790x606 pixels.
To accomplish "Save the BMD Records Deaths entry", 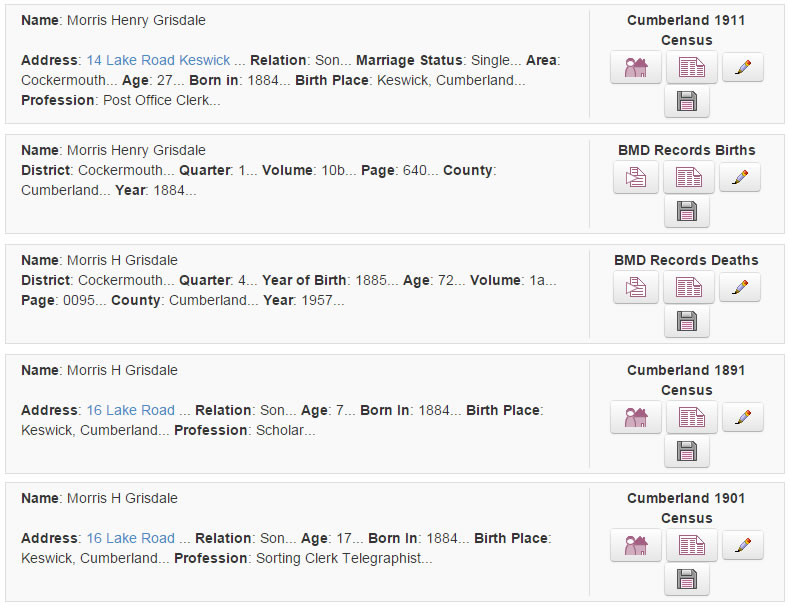I will point(687,321).
